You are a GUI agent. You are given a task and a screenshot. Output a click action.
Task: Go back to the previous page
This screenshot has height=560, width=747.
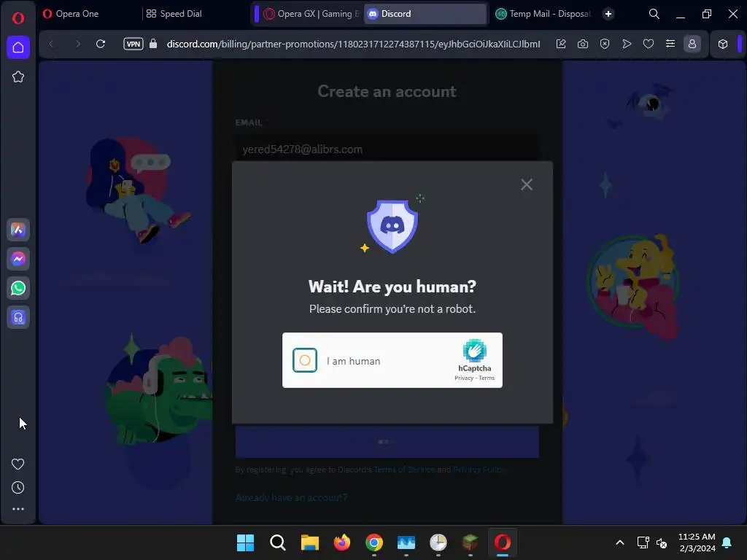[52, 44]
